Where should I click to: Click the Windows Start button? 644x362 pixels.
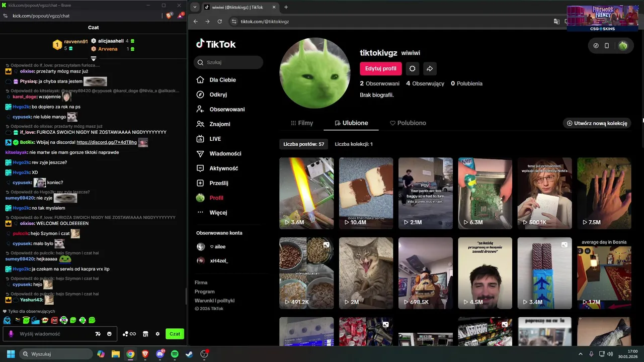pos(11,354)
